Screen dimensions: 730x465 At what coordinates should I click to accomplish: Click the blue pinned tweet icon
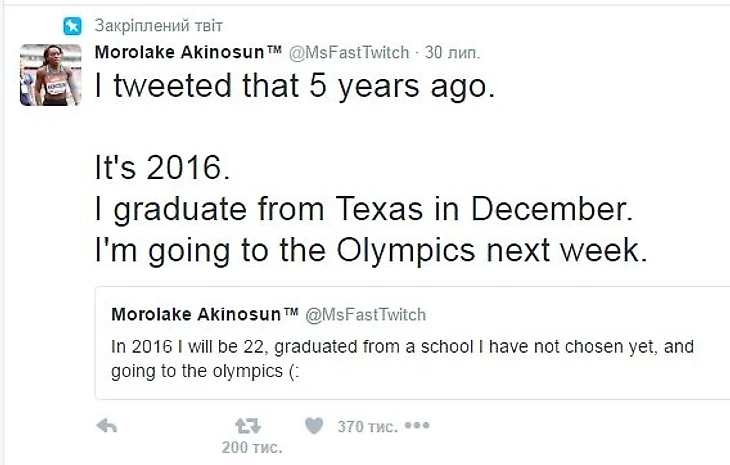(x=70, y=26)
